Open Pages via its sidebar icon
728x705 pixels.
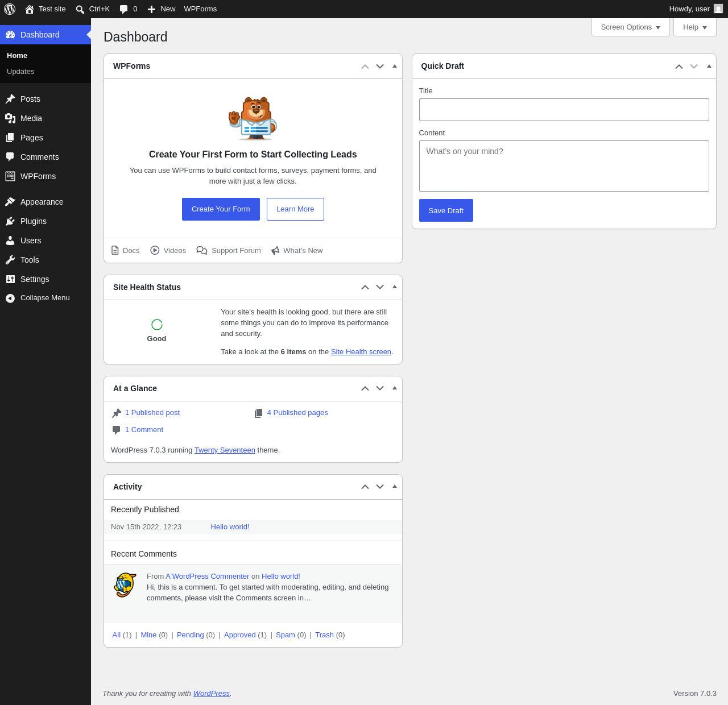coord(10,138)
